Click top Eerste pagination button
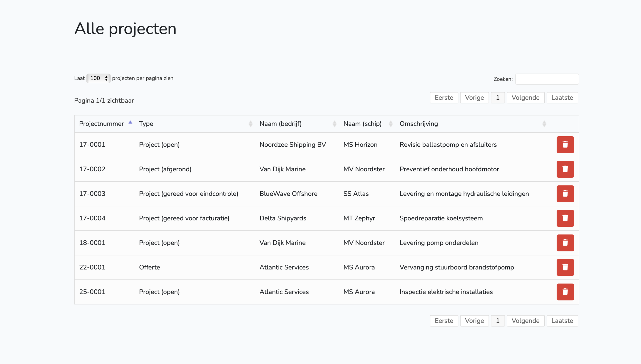The image size is (641, 364). click(444, 98)
